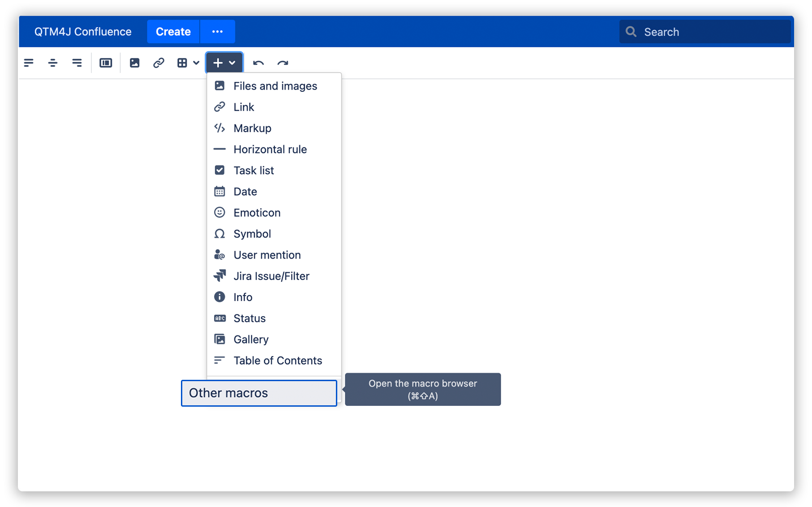Click the QTM4J Confluence title
The width and height of the screenshot is (812, 507).
coord(83,32)
